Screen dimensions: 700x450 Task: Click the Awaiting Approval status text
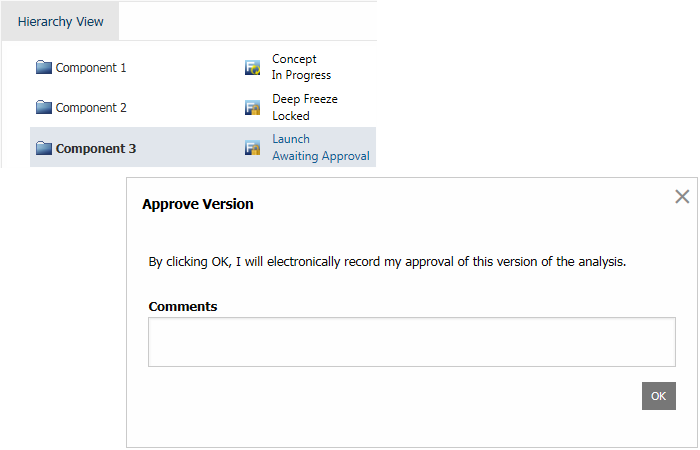(321, 156)
